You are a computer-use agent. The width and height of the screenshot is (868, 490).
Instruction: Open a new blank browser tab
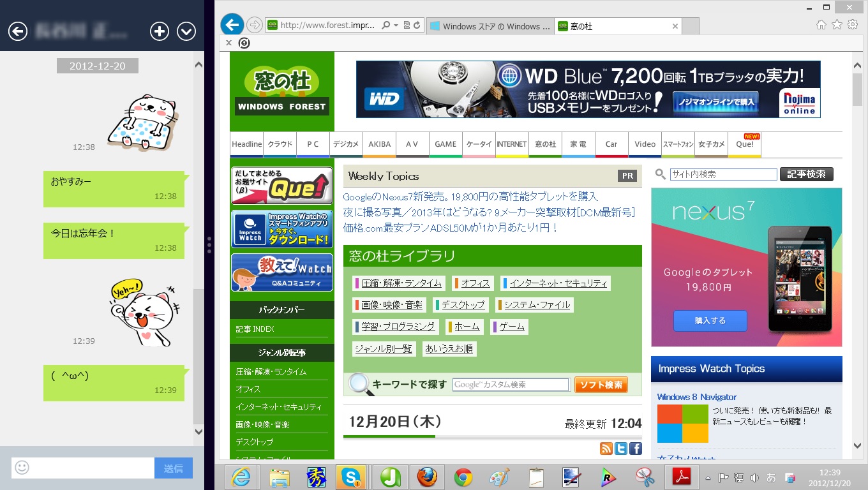click(691, 26)
